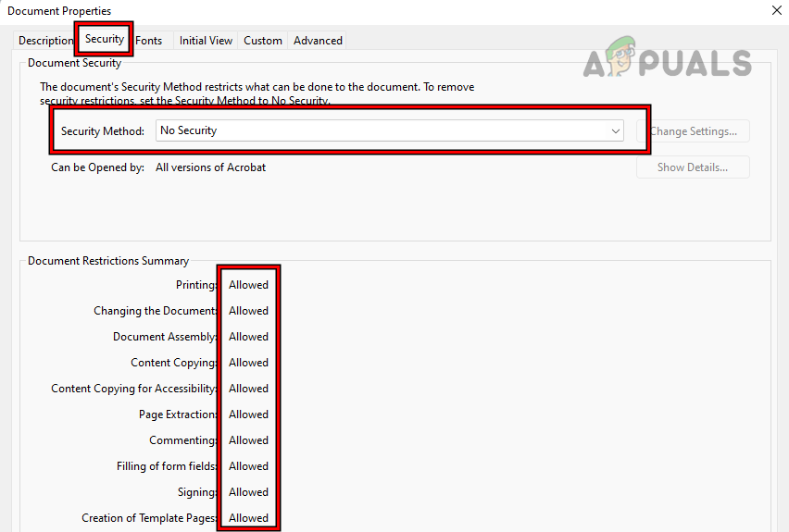The height and width of the screenshot is (532, 789).
Task: Click the Document Restrictions Summary heading
Action: coord(108,261)
